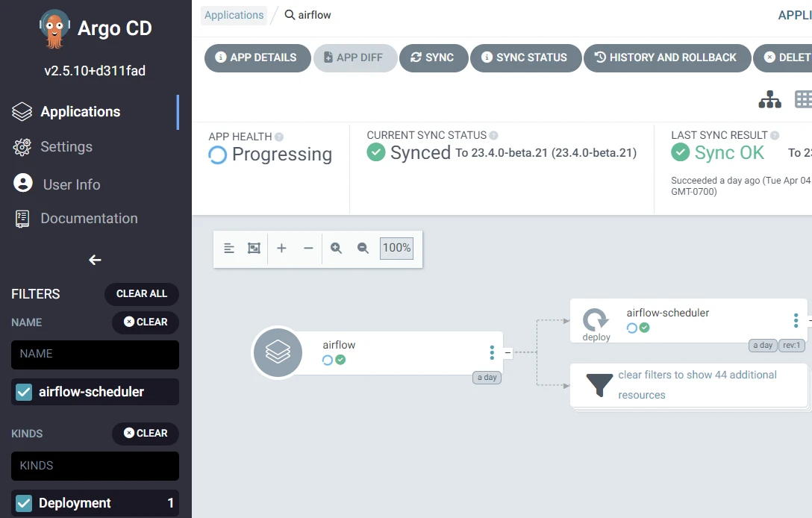Uncheck the airflow-scheduler name filter
The image size is (812, 518).
[24, 392]
